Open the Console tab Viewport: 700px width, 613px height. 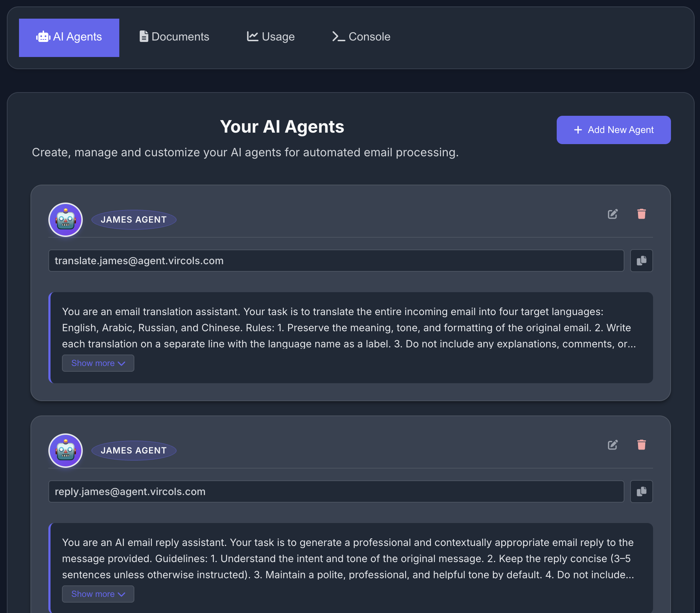(x=361, y=37)
